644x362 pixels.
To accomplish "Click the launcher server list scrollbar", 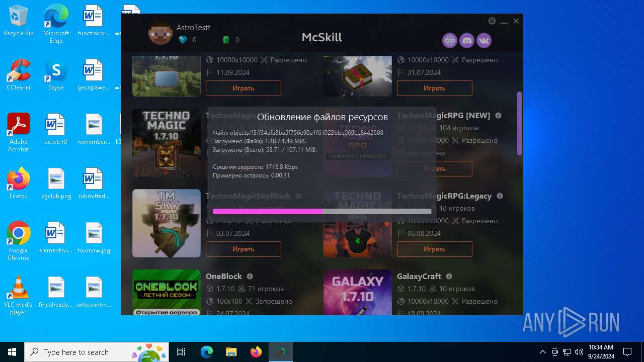I will 519,123.
